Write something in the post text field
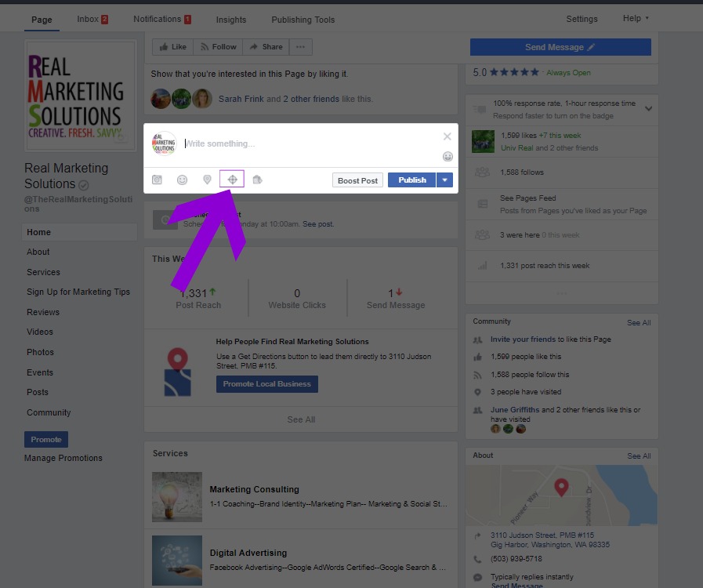 (310, 143)
